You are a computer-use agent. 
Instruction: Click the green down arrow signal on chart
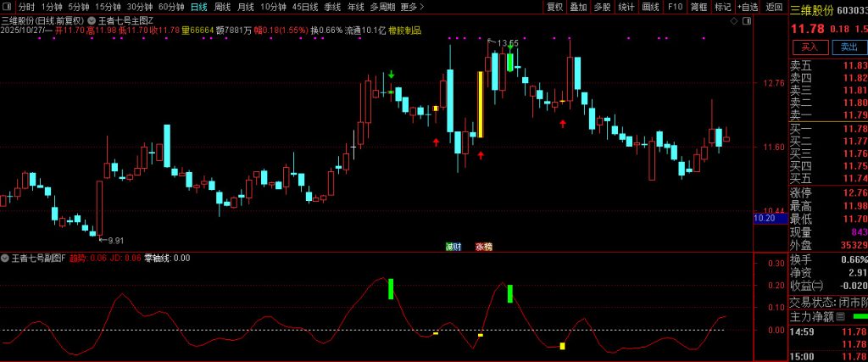[x=391, y=75]
